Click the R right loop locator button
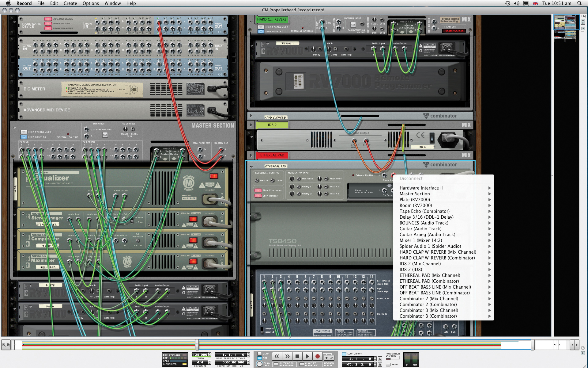 pos(380,365)
